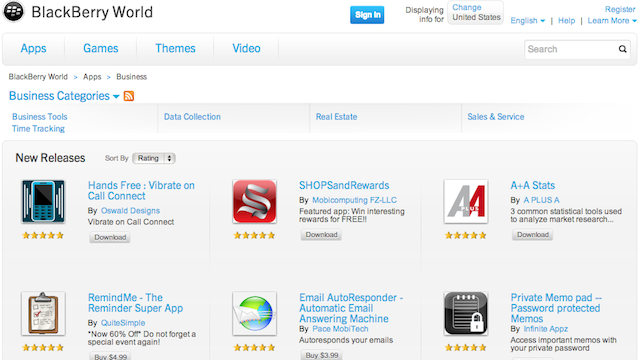
Task: Go to Apps breadcrumb link
Action: (92, 77)
